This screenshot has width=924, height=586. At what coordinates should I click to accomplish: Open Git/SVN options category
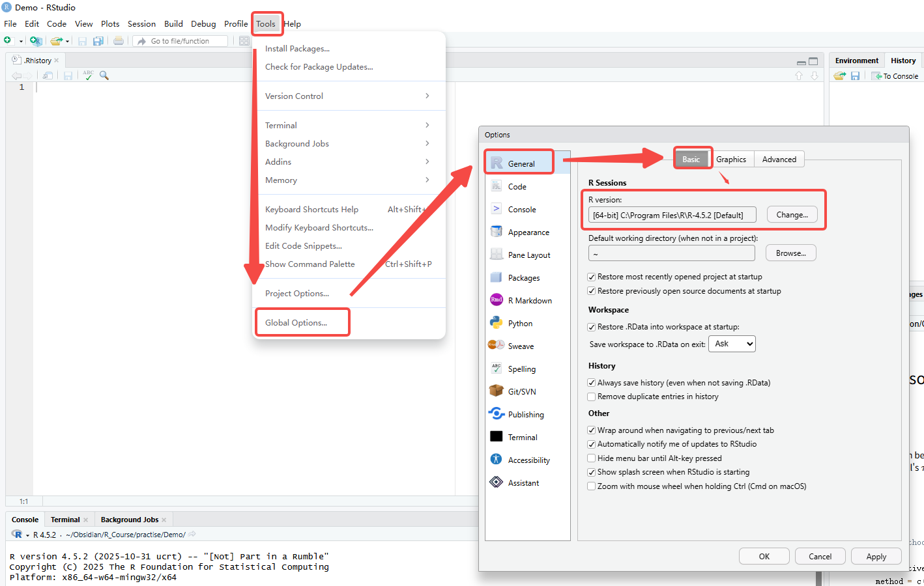tap(528, 392)
